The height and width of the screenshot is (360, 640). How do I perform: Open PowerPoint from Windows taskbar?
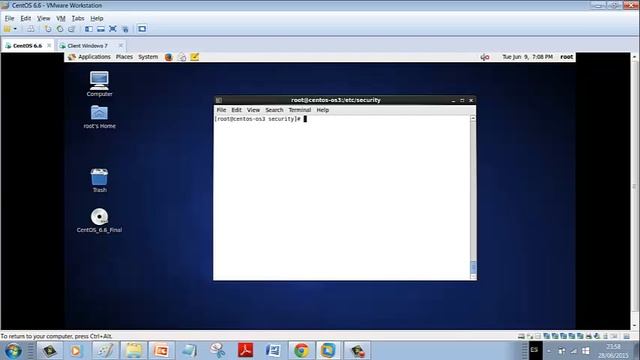point(161,351)
